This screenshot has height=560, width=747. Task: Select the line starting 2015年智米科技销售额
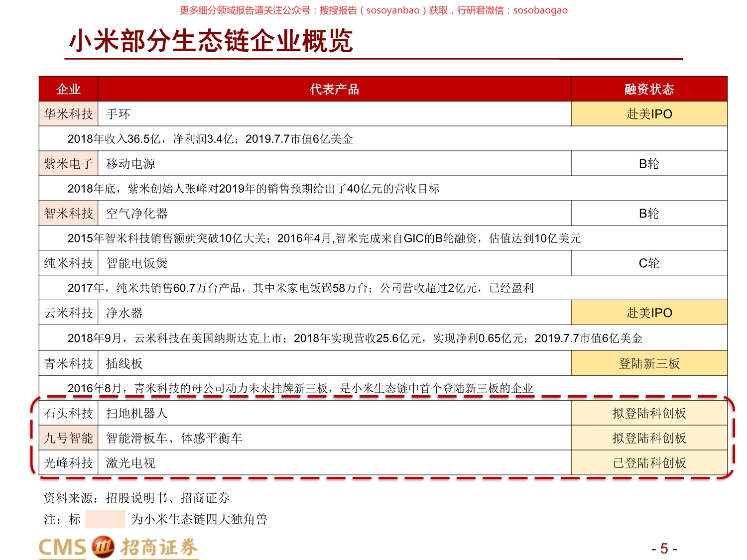pyautogui.click(x=324, y=238)
